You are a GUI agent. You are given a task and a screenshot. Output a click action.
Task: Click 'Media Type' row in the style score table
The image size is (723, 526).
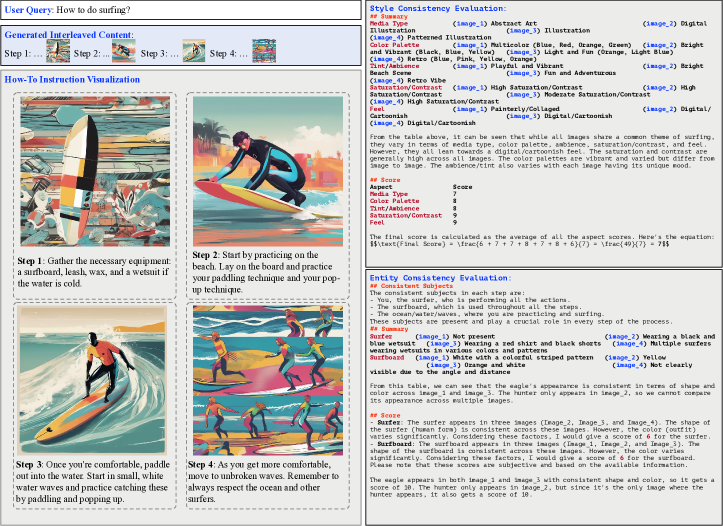[413, 194]
